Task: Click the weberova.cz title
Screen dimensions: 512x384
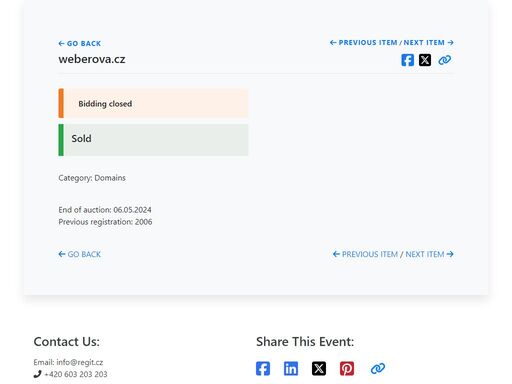Action: (92, 59)
